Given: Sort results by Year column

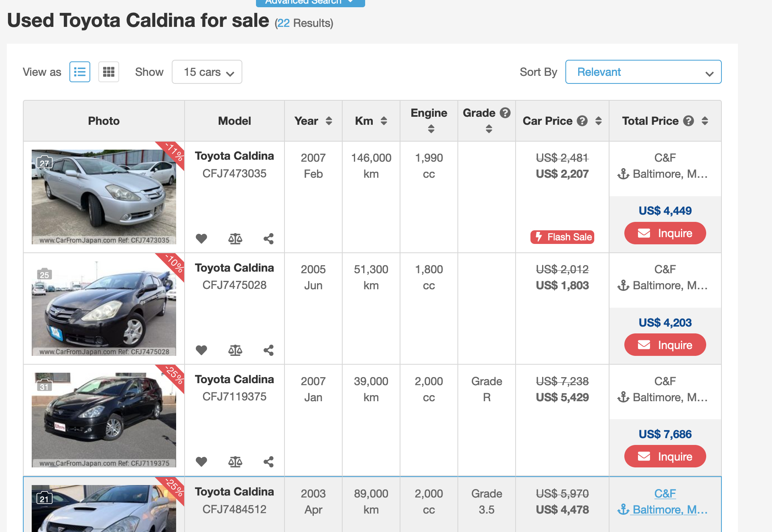Looking at the screenshot, I should (329, 121).
